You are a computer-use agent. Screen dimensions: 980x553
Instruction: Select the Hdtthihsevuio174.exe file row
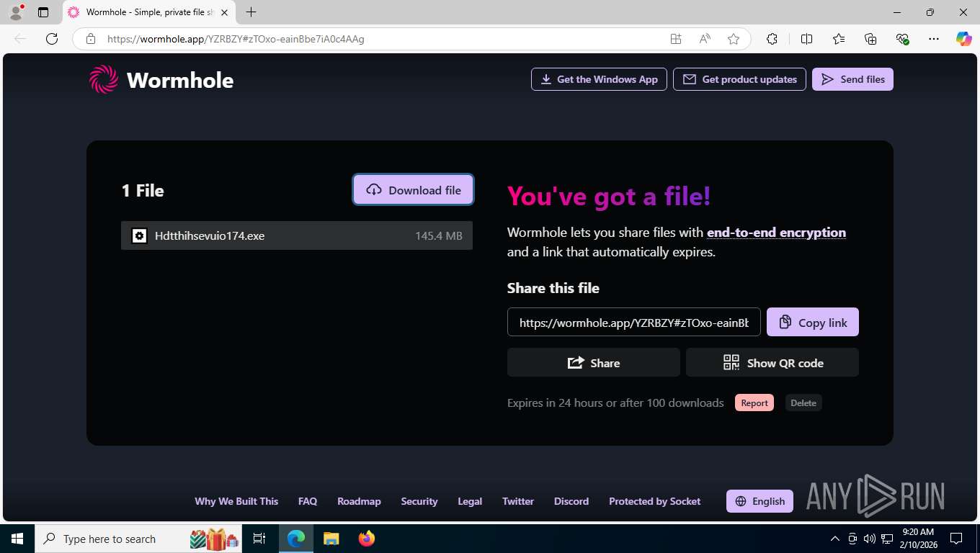click(x=297, y=235)
